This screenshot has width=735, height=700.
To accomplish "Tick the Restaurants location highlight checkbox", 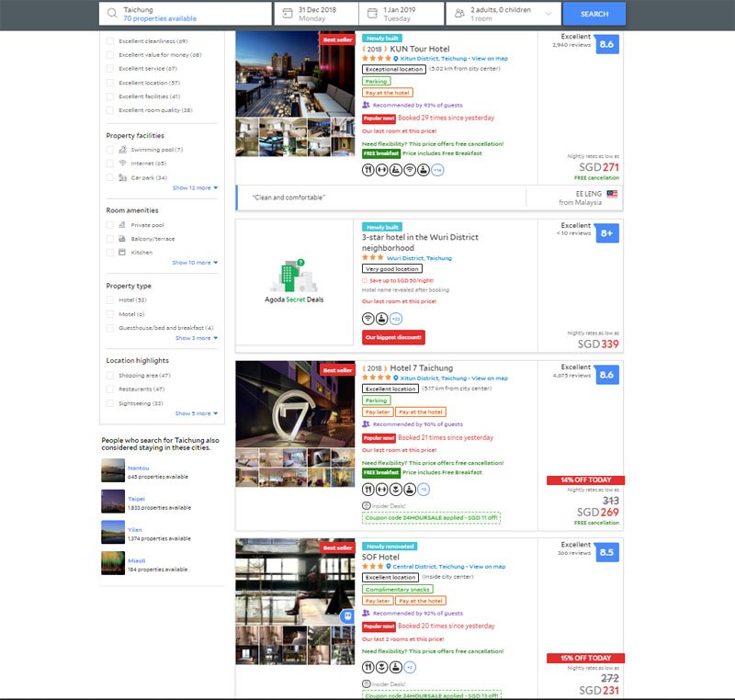I will tap(109, 389).
